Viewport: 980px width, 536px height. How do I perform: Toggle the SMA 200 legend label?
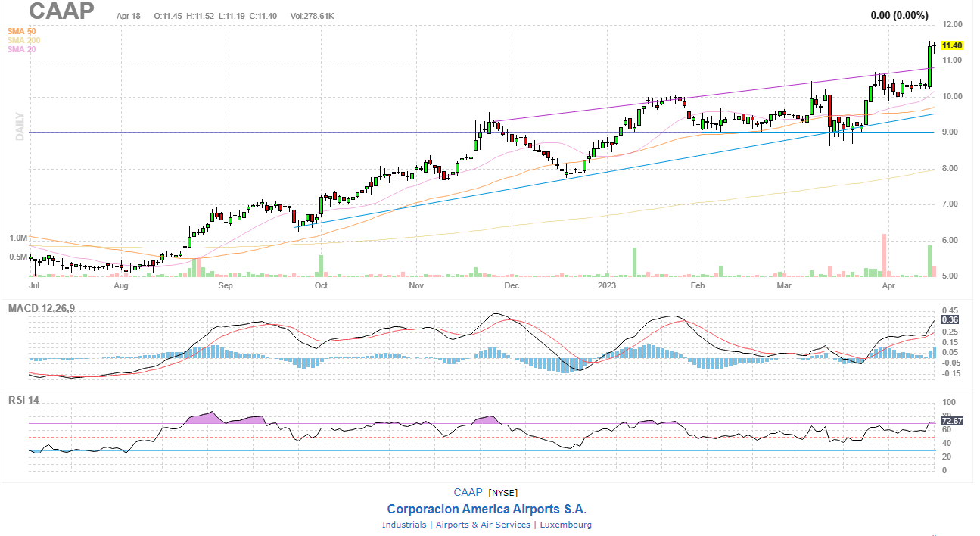coord(24,40)
